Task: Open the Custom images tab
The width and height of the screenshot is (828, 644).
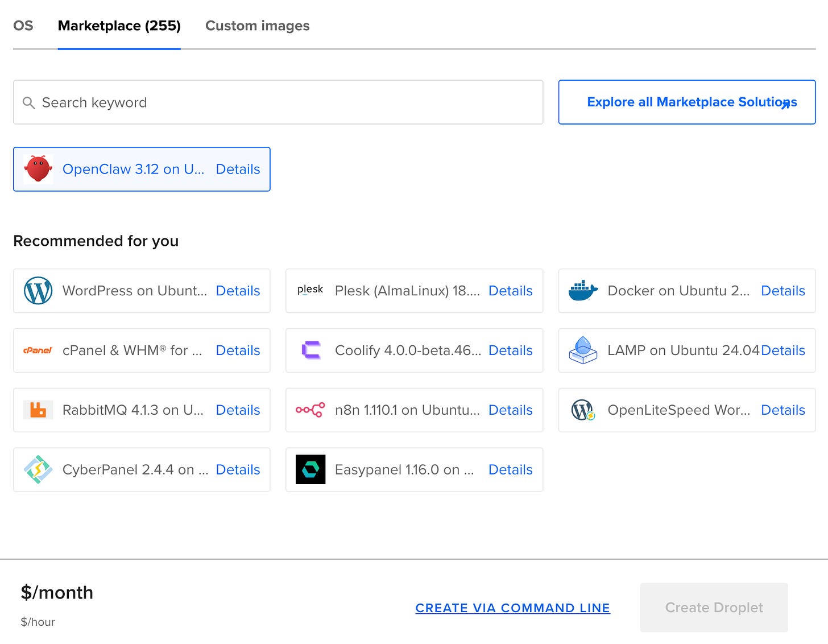Action: [258, 26]
